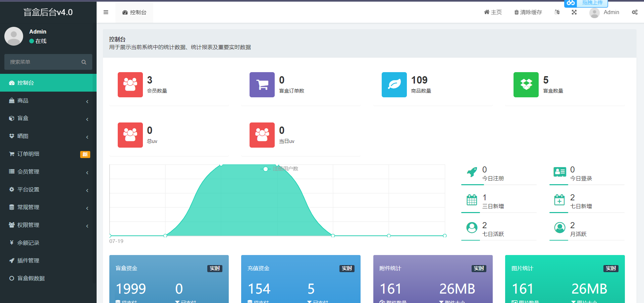
Task: Click the rocket 今日注册 icon
Action: (x=472, y=172)
